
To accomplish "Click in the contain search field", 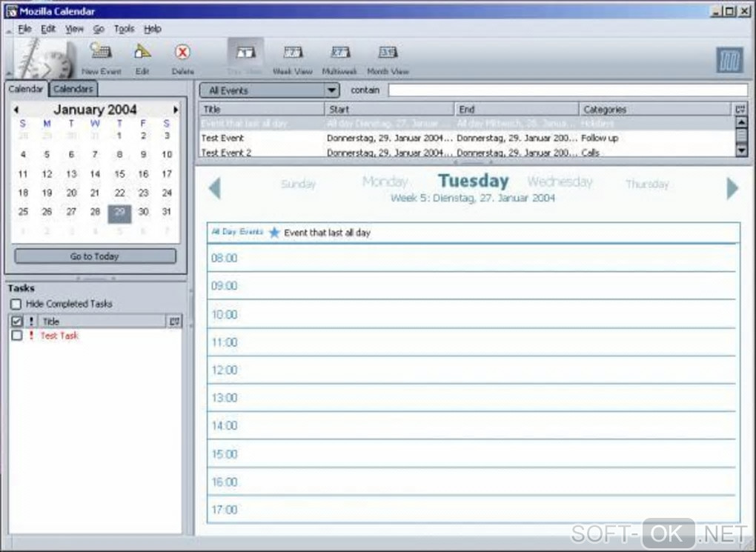I will (x=568, y=90).
